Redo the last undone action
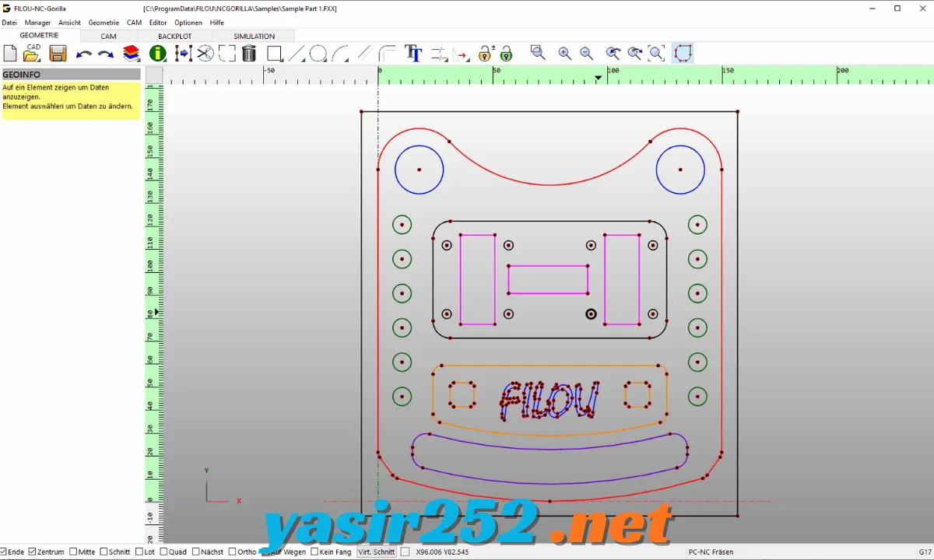 106,54
